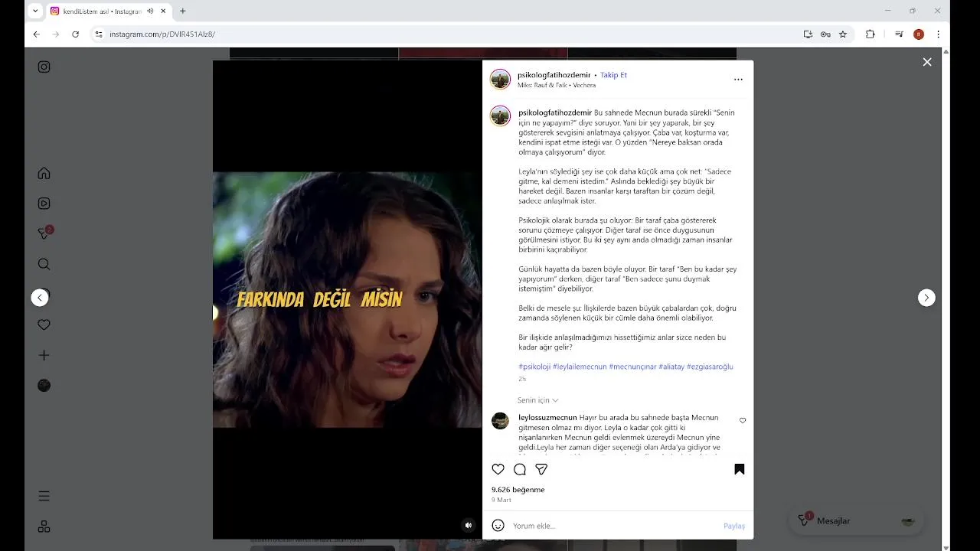The width and height of the screenshot is (980, 551).
Task: Open a new browser tab
Action: coord(182,11)
